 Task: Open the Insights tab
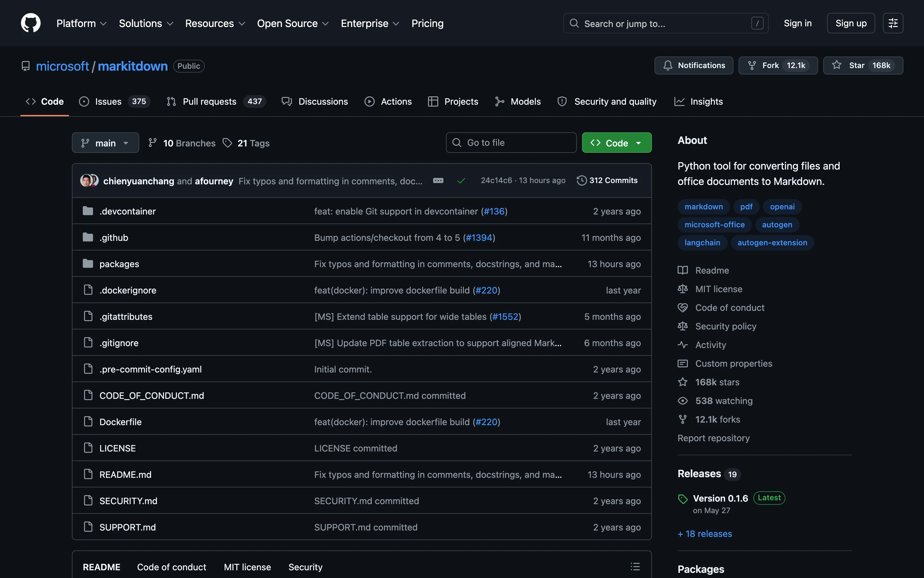coord(698,101)
